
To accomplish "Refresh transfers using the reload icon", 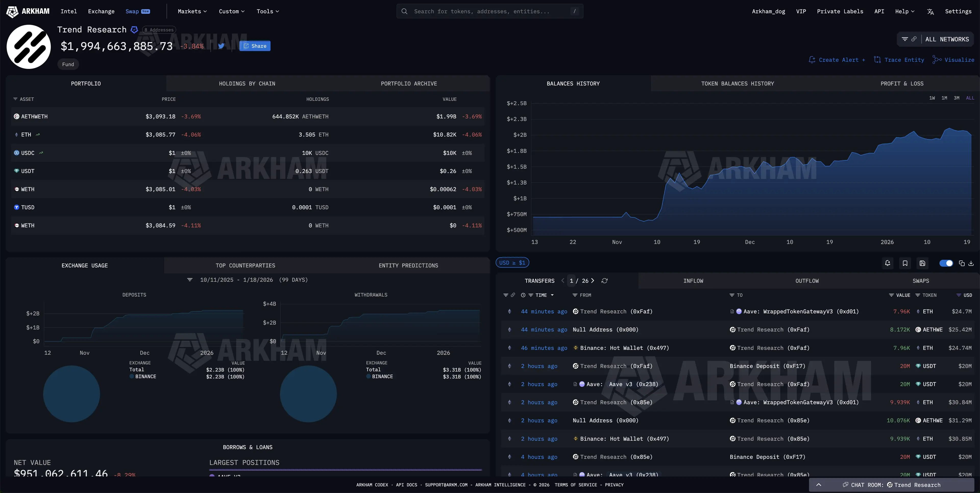I will pyautogui.click(x=605, y=281).
